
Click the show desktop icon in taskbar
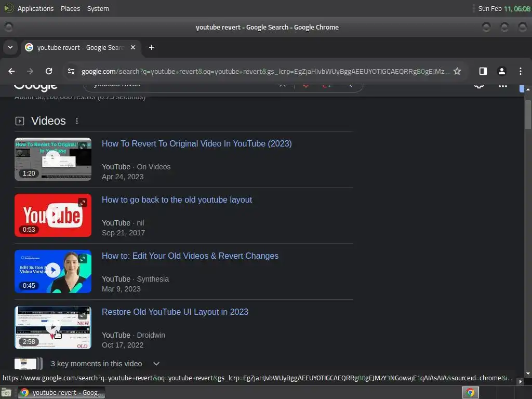pos(6,393)
